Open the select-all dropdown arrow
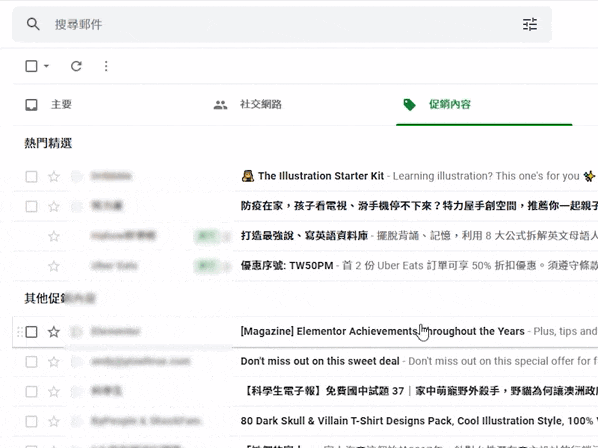This screenshot has width=598, height=448. click(47, 66)
